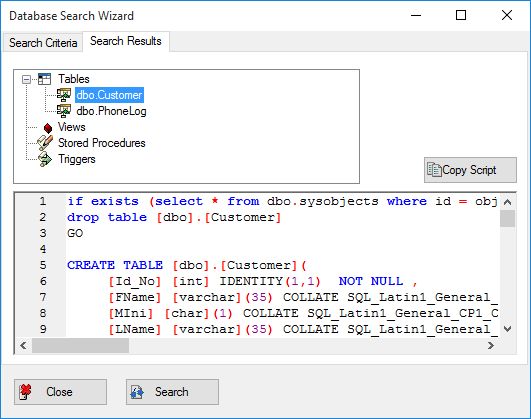Viewport: 531px width, 419px height.
Task: Click the horizontal scroll right arrow
Action: [490, 345]
